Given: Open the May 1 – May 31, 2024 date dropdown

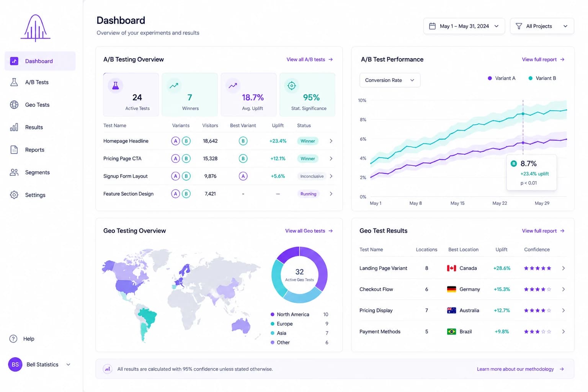Looking at the screenshot, I should [464, 26].
